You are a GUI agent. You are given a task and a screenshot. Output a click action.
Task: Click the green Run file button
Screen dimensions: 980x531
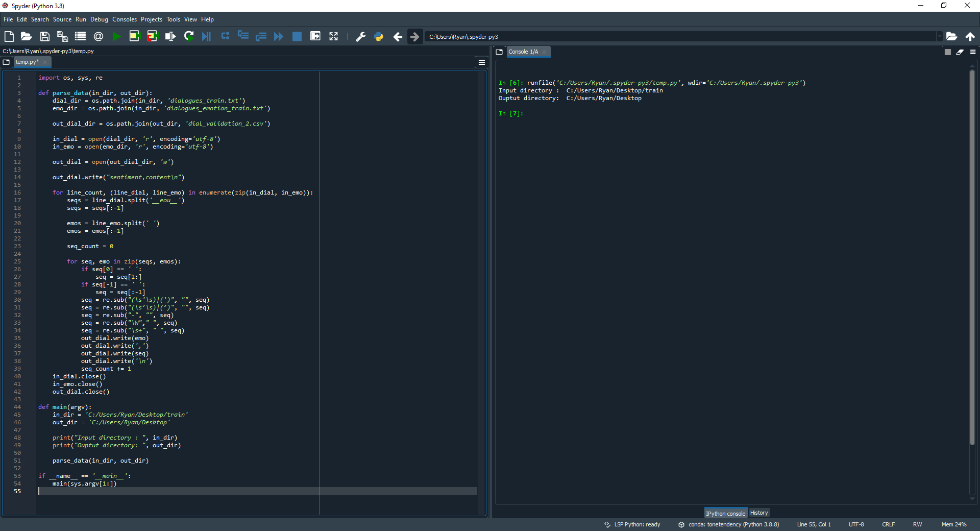click(116, 36)
